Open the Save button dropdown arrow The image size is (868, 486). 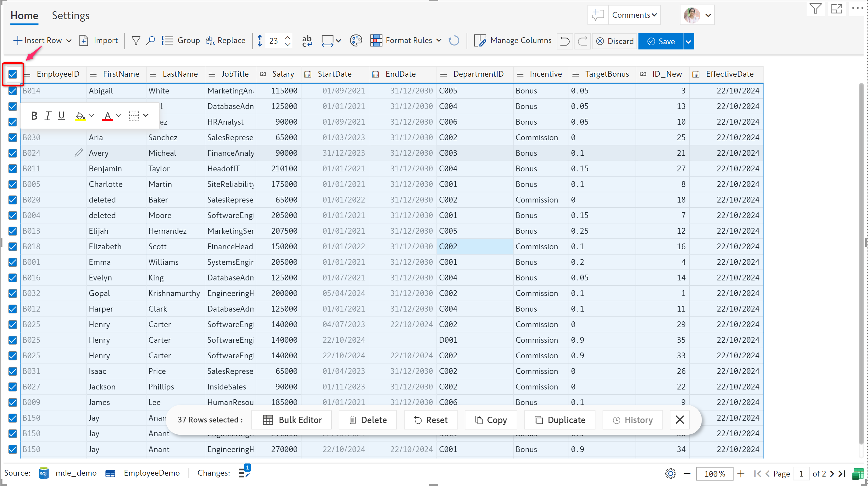[688, 42]
